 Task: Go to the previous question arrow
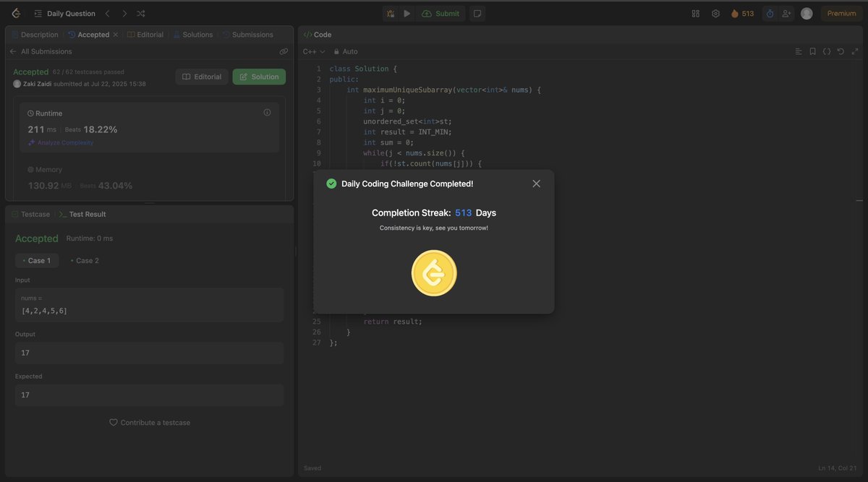[108, 13]
